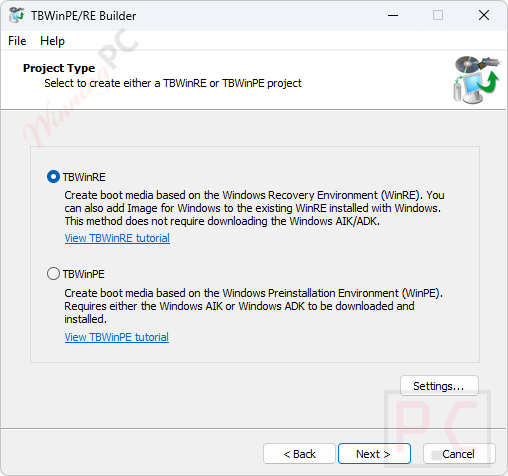Screen dimensions: 508x476
Task: Go back with the < Back button
Action: point(299,454)
